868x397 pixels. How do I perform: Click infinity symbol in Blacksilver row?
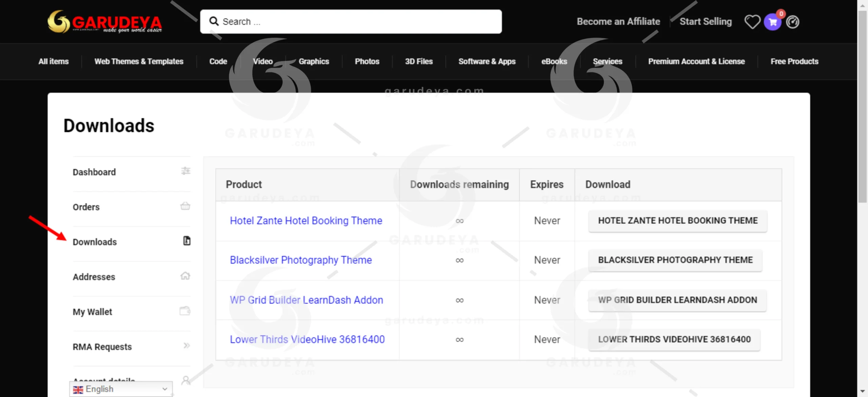[459, 260]
